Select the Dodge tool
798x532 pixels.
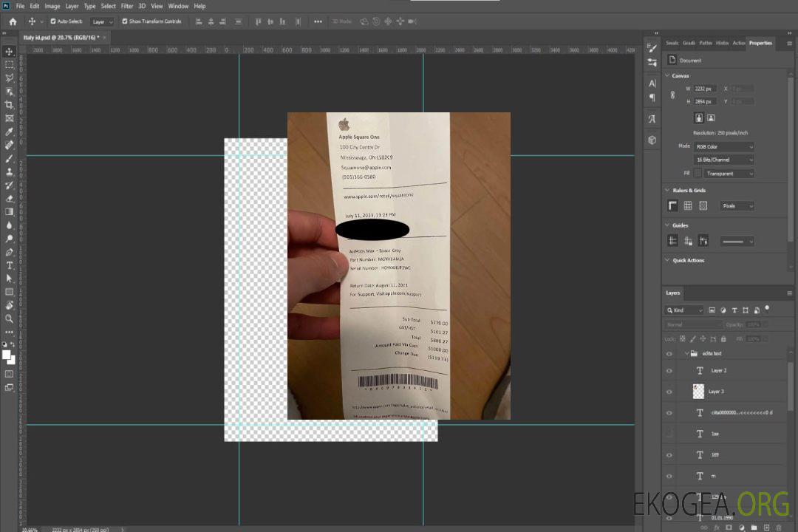click(9, 238)
